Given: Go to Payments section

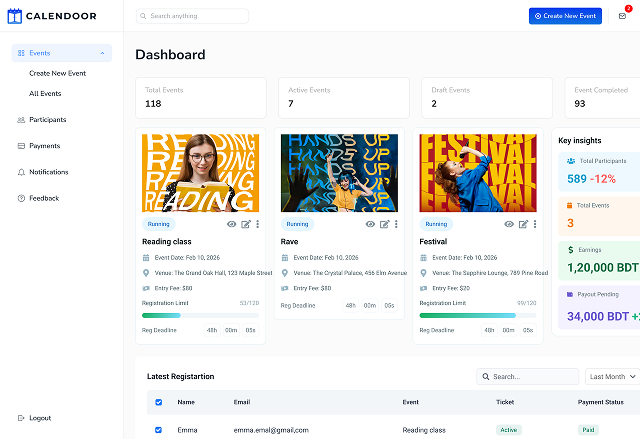Looking at the screenshot, I should pos(44,146).
